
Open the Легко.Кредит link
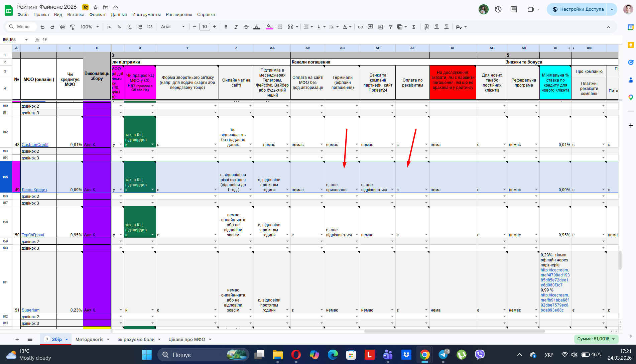34,190
